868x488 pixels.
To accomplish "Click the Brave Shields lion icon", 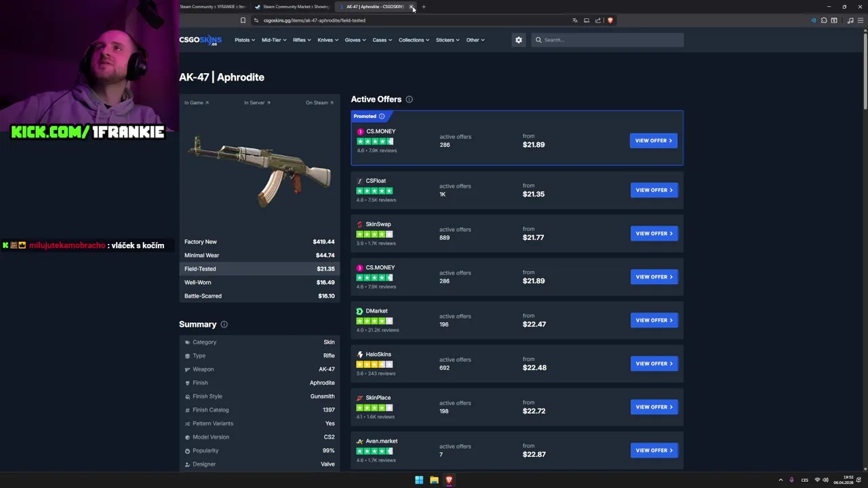I will pos(610,20).
